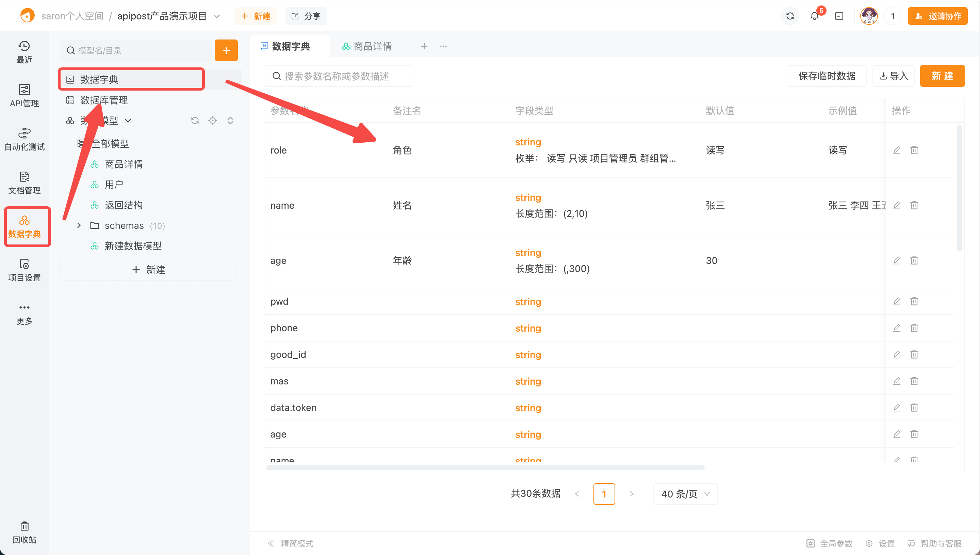Refresh the 数据模型 tree
Screen dimensions: 980x555
coord(195,121)
